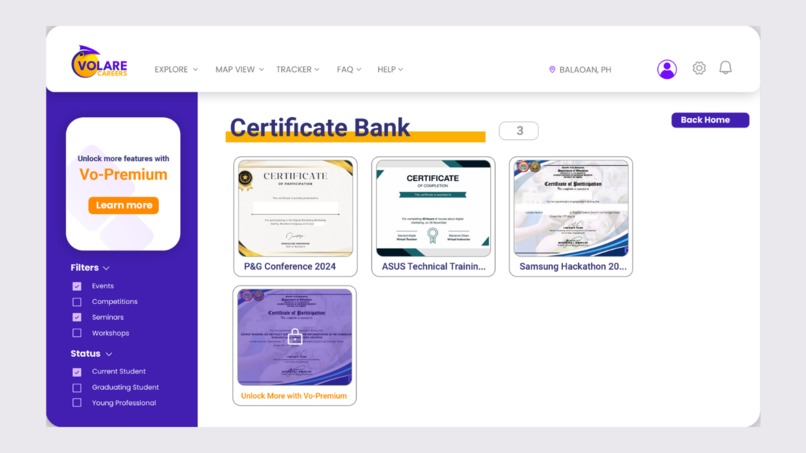Enable the Young Professional checkbox

point(77,403)
